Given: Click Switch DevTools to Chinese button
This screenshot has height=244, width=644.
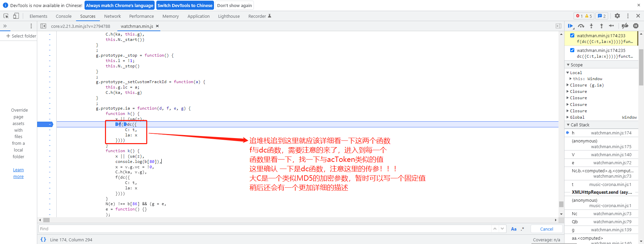Looking at the screenshot, I should coord(185,5).
